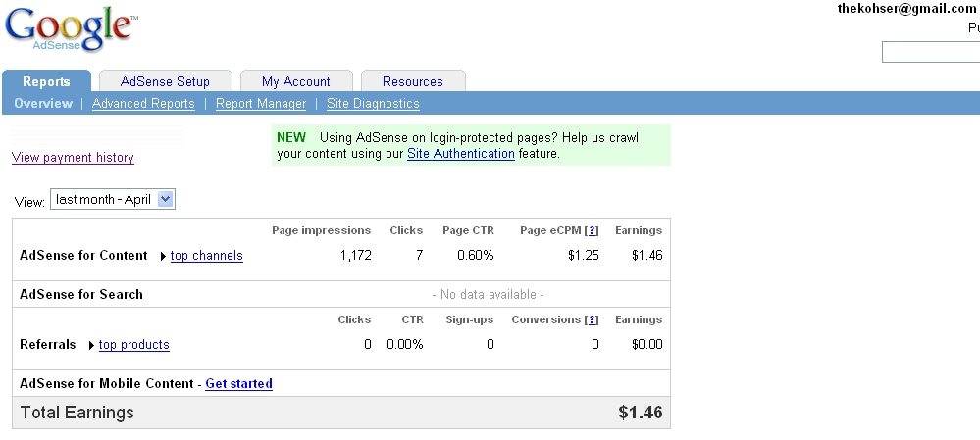Click the Google AdSense logo
This screenshot has height=440, width=980.
tap(69, 30)
